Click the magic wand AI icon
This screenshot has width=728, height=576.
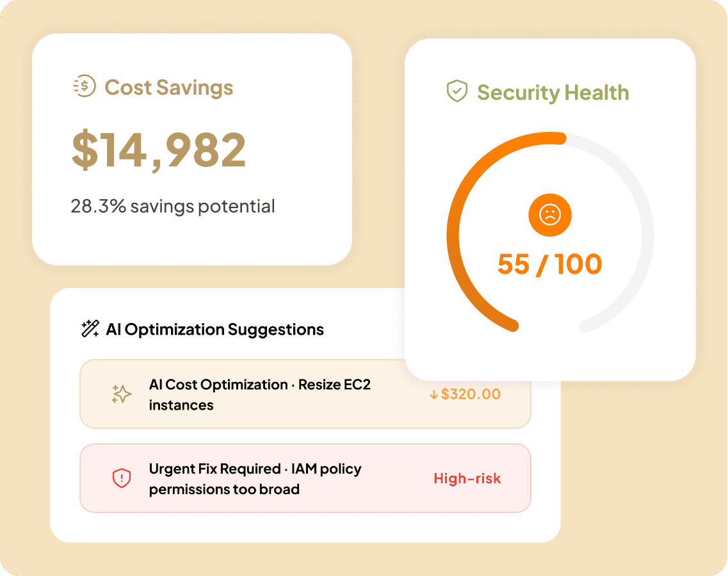click(90, 329)
